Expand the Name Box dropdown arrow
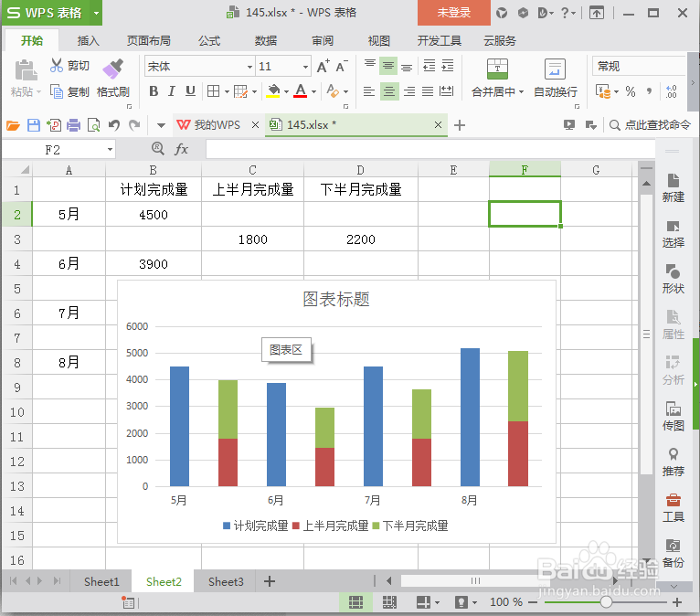This screenshot has width=700, height=616. tap(110, 150)
